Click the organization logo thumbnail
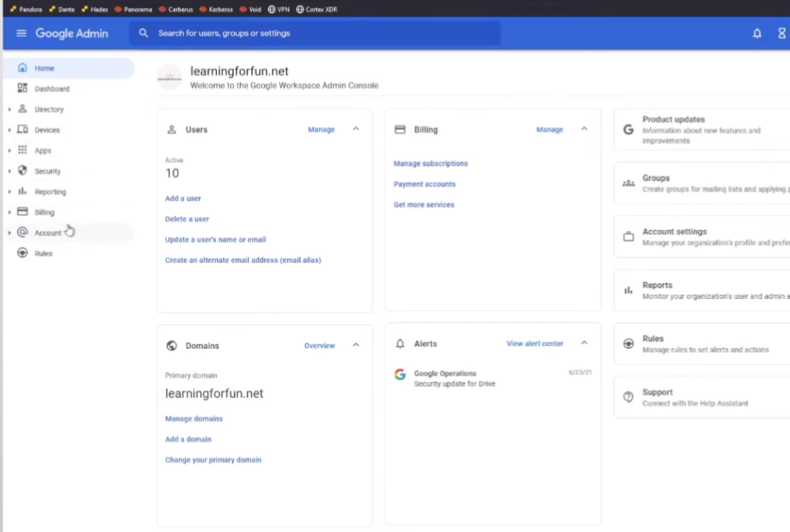The image size is (790, 532). click(170, 78)
